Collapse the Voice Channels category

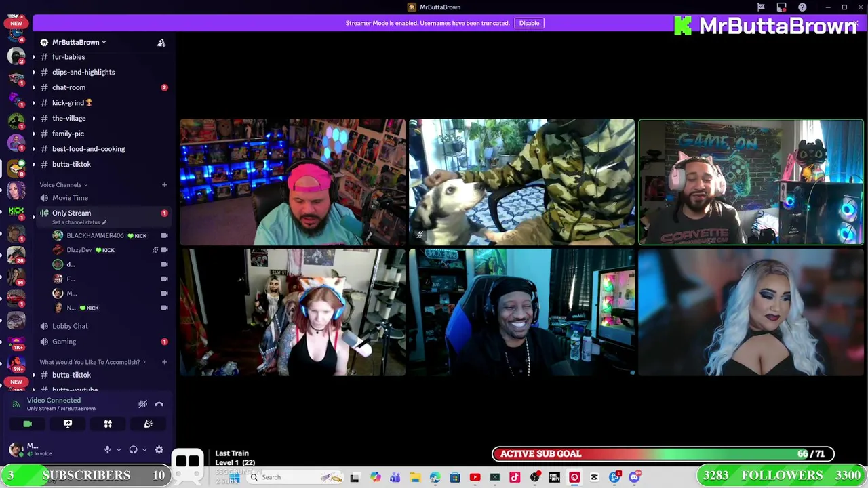(64, 185)
